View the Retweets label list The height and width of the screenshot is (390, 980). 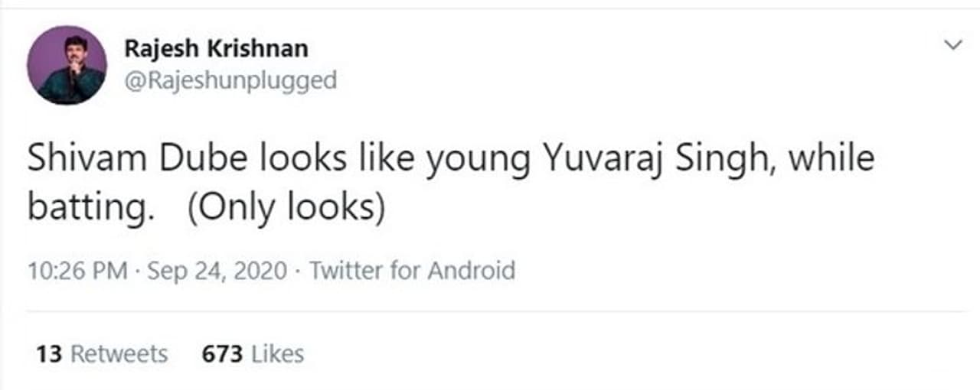point(119,354)
